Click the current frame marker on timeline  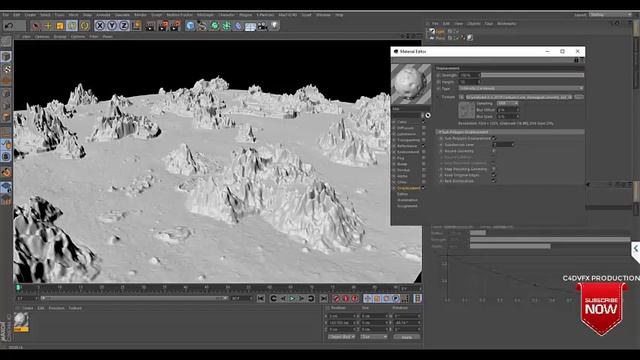18,288
